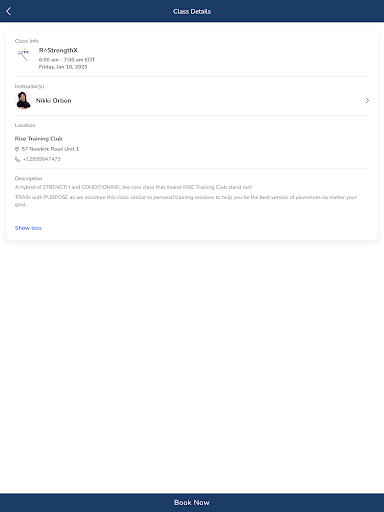Tap the location pin icon

point(17,149)
